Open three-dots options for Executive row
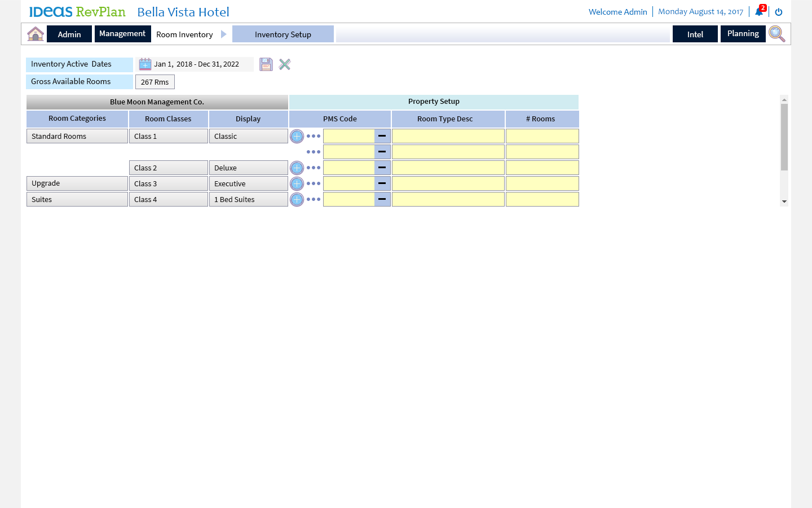 click(314, 183)
